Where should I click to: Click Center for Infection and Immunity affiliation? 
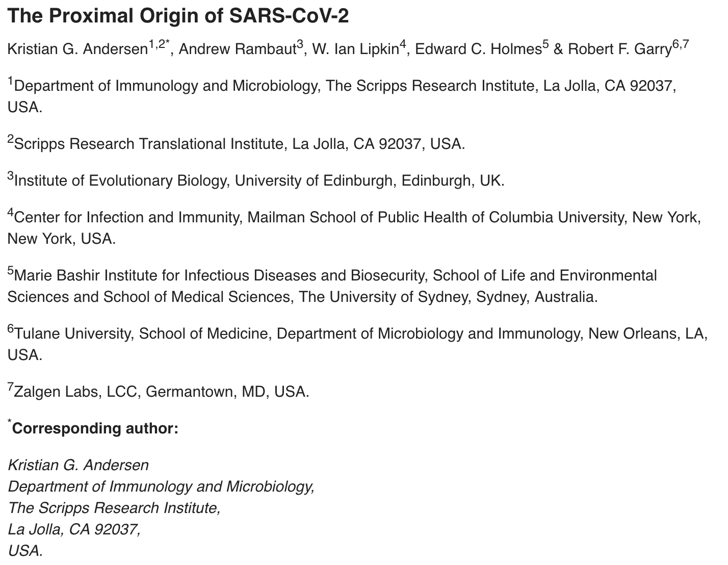[x=354, y=227]
